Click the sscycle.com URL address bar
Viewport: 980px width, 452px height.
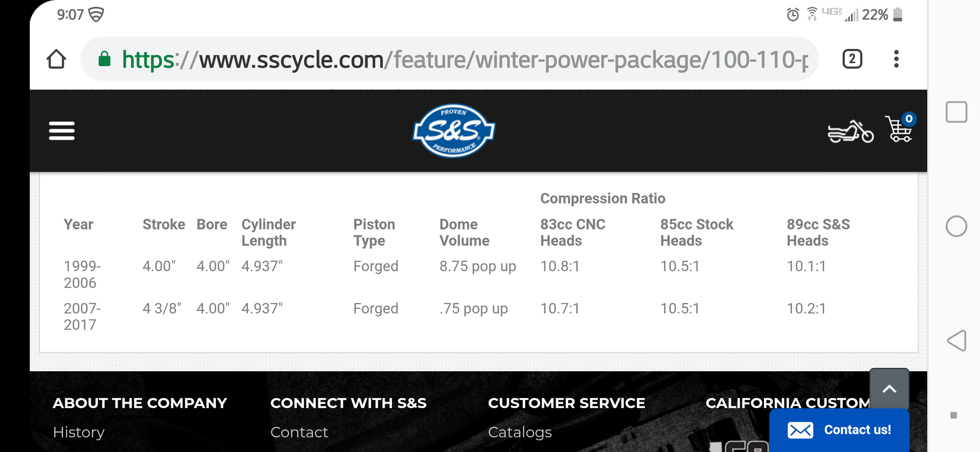pos(461,59)
